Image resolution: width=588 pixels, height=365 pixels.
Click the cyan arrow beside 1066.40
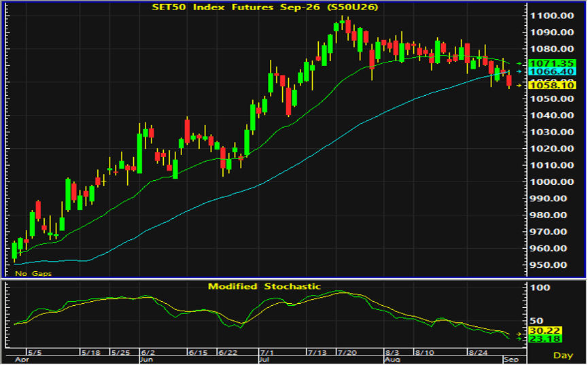pyautogui.click(x=519, y=71)
